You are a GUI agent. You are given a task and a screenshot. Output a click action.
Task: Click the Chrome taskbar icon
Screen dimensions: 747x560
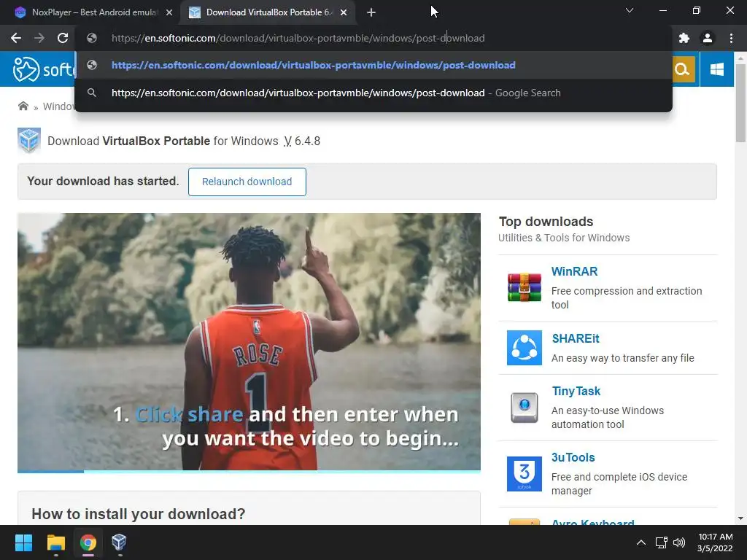coord(88,542)
